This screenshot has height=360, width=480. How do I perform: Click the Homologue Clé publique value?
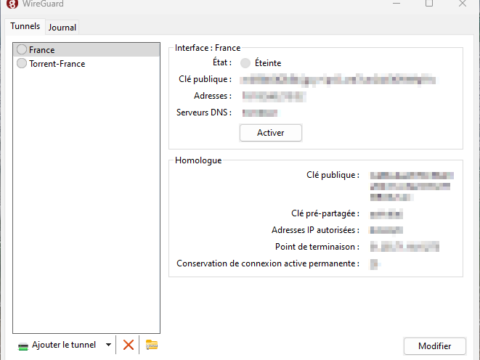click(412, 186)
